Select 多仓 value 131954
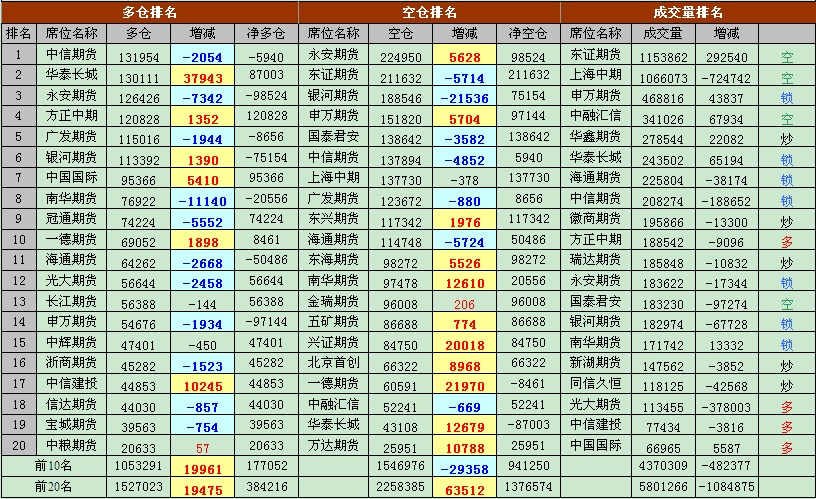Image resolution: width=816 pixels, height=499 pixels. click(138, 57)
